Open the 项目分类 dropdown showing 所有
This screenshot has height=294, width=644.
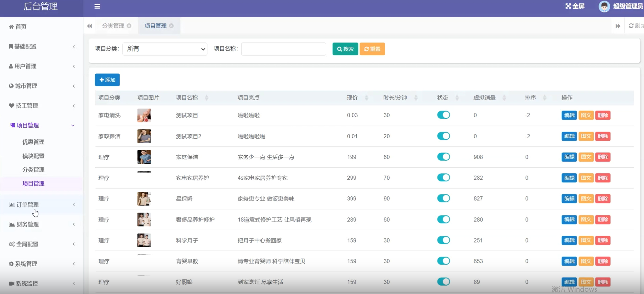point(165,49)
